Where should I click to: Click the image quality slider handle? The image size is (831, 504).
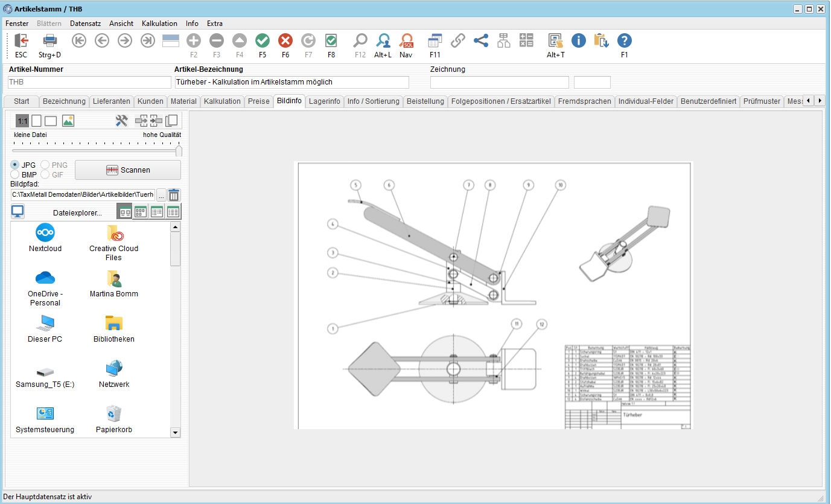[179, 151]
